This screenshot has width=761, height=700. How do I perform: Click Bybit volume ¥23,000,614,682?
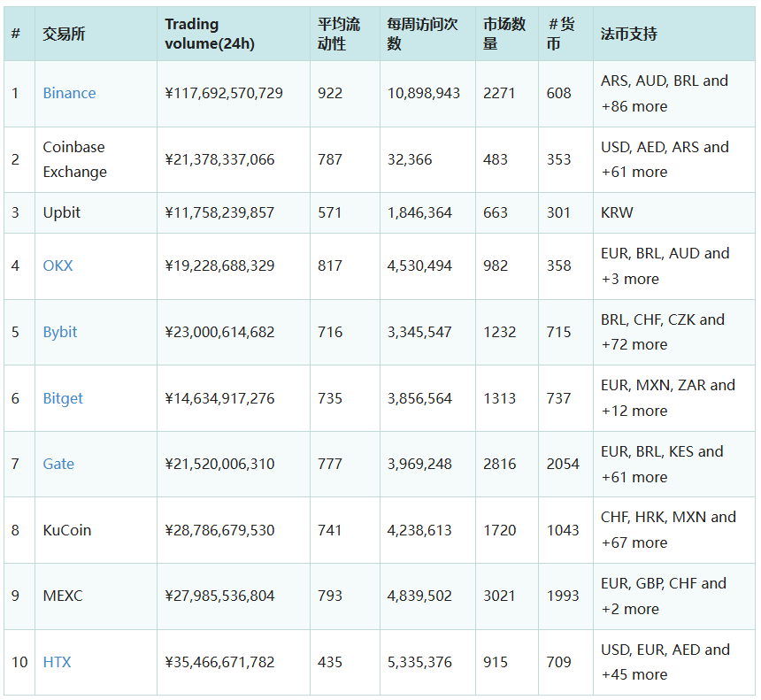click(219, 332)
